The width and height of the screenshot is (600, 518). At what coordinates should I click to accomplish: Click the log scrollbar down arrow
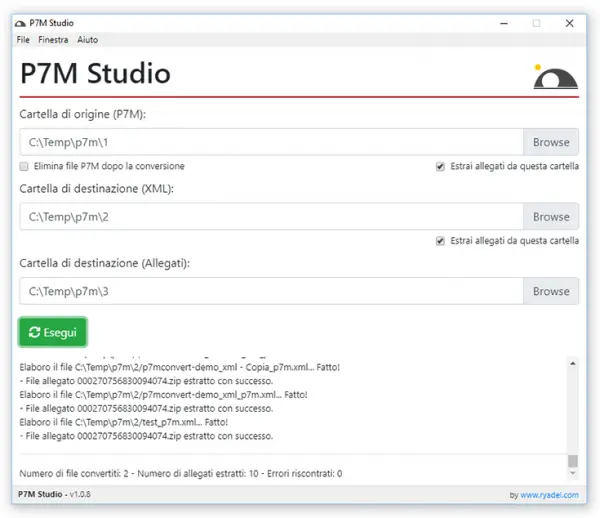(x=572, y=473)
